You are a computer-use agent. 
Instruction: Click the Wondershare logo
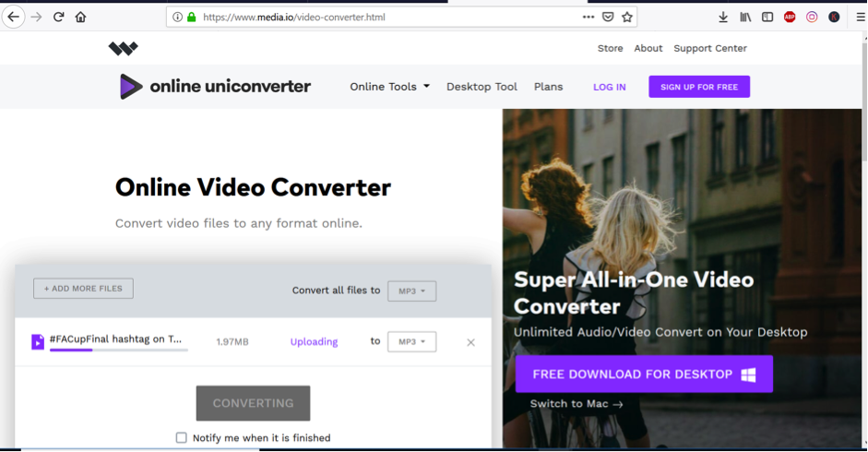pyautogui.click(x=123, y=49)
